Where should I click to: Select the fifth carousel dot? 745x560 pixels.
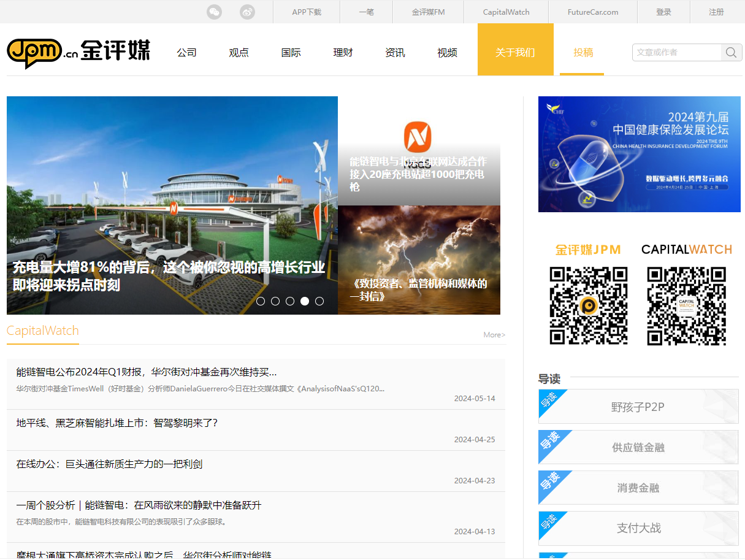[319, 301]
